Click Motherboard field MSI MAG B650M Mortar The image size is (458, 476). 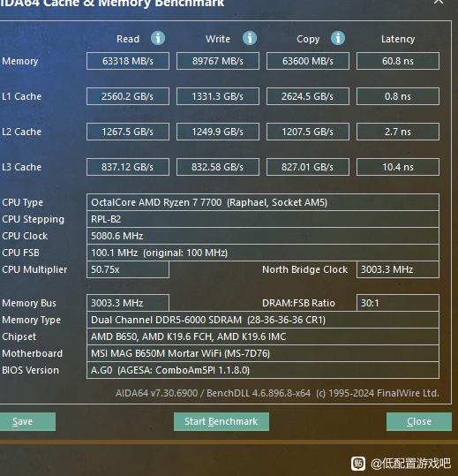click(x=263, y=353)
